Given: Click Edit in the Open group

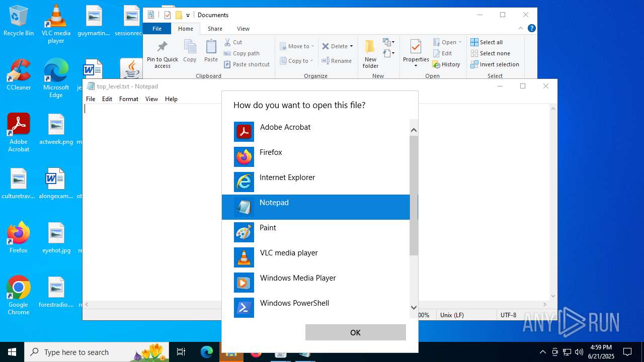Looking at the screenshot, I should coord(442,53).
